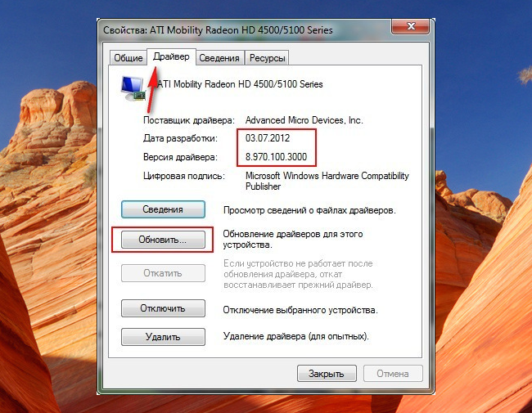The width and height of the screenshot is (532, 413).
Task: Switch to the Общие tab
Action: (128, 58)
